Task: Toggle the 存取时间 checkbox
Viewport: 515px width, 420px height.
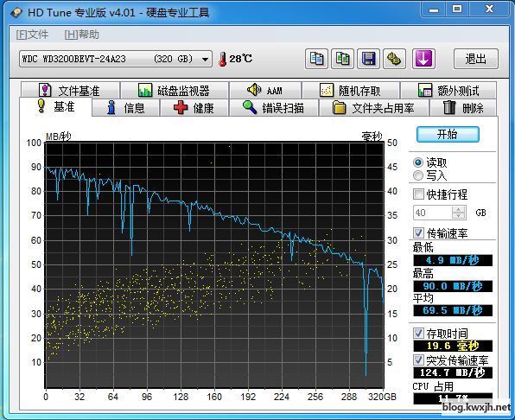Action: point(418,334)
